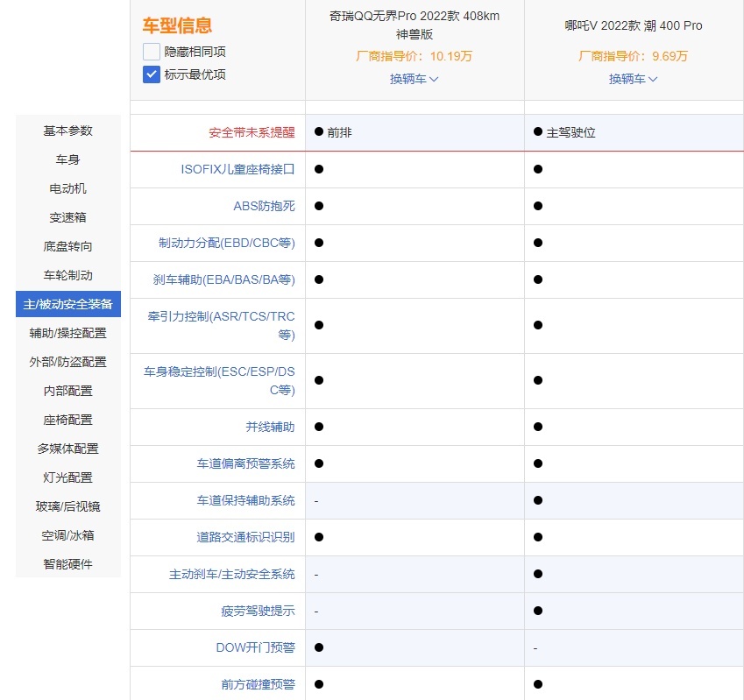This screenshot has width=744, height=700.
Task: Click the 前方碰撞预警 link
Action: point(258,684)
